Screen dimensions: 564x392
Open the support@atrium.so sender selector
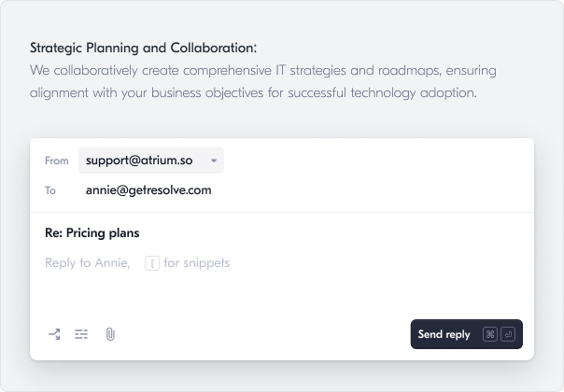[x=151, y=161]
